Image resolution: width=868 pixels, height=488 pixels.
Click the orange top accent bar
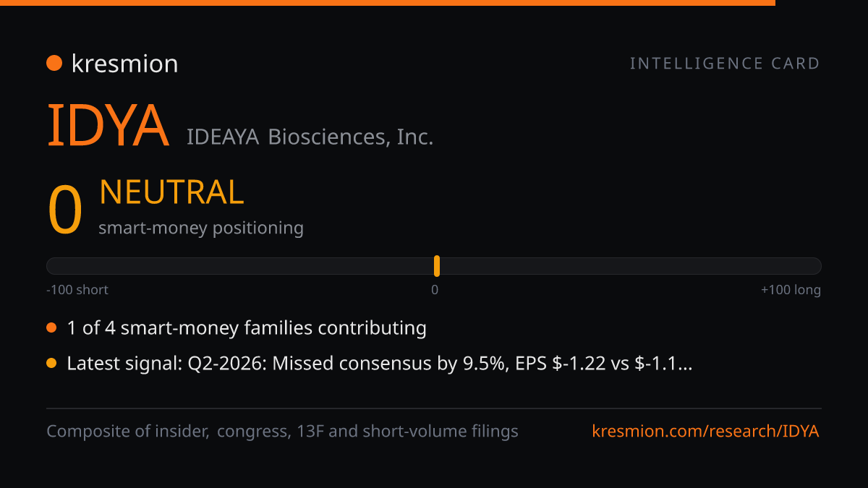click(x=388, y=3)
